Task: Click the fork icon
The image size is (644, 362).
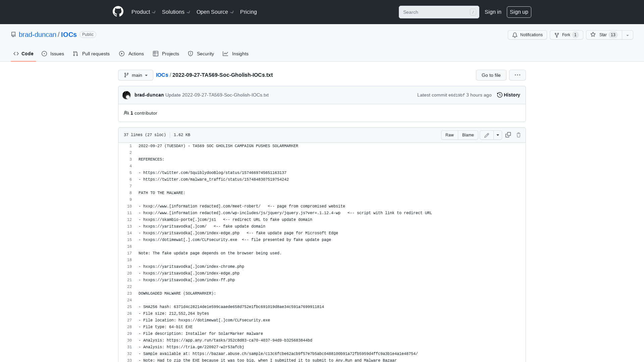Action: click(557, 35)
